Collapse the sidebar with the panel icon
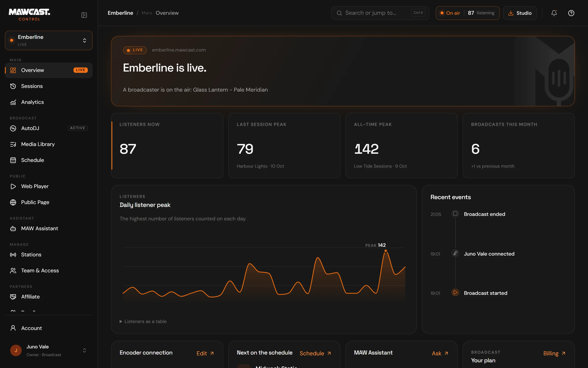The height and width of the screenshot is (368, 588). [x=84, y=15]
